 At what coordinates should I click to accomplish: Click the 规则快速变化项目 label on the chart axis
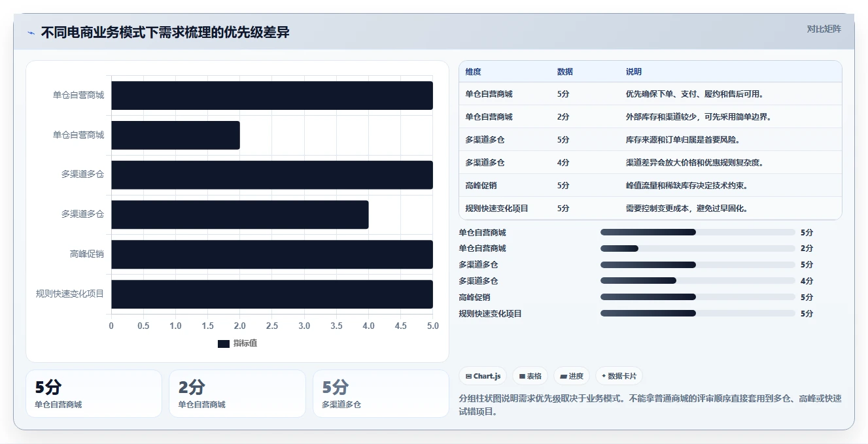coord(70,294)
